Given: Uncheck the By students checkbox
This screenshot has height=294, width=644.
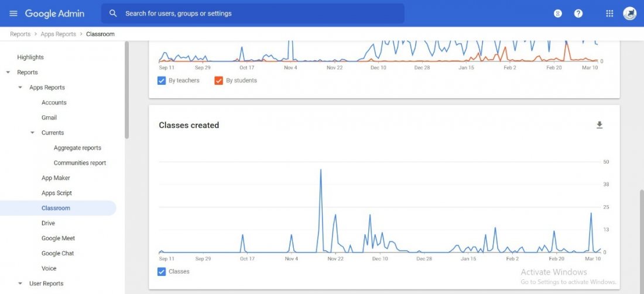Looking at the screenshot, I should point(219,81).
